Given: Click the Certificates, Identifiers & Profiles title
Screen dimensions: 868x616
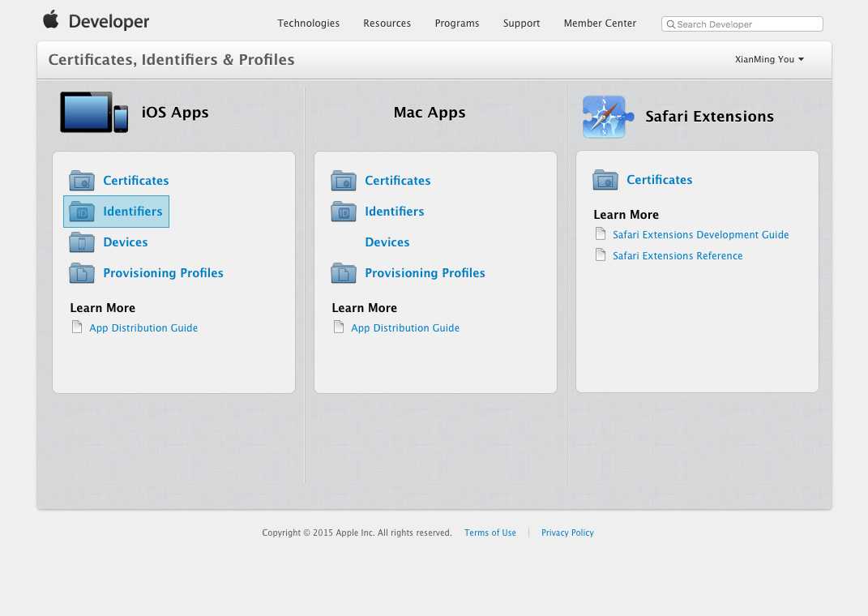Looking at the screenshot, I should (172, 60).
